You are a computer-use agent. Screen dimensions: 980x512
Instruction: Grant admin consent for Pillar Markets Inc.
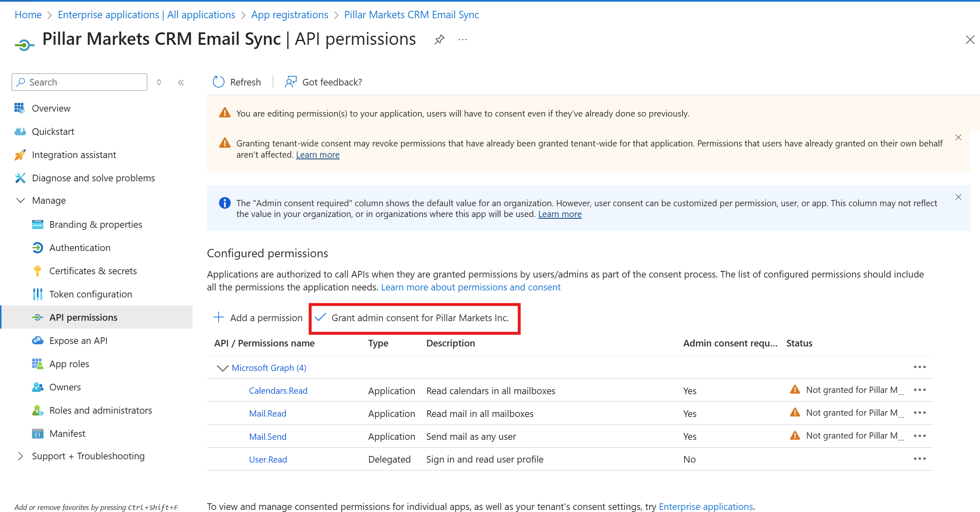tap(412, 318)
